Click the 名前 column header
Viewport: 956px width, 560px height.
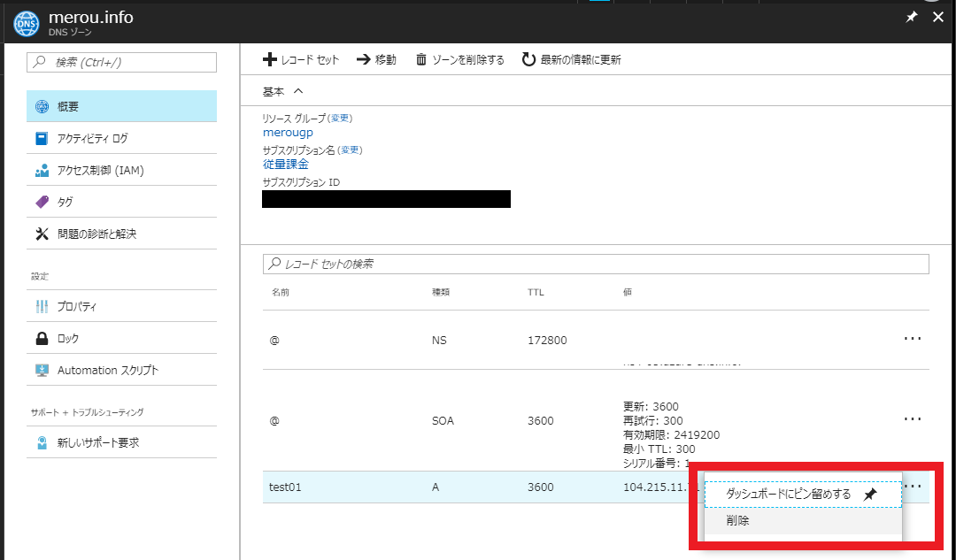(281, 293)
